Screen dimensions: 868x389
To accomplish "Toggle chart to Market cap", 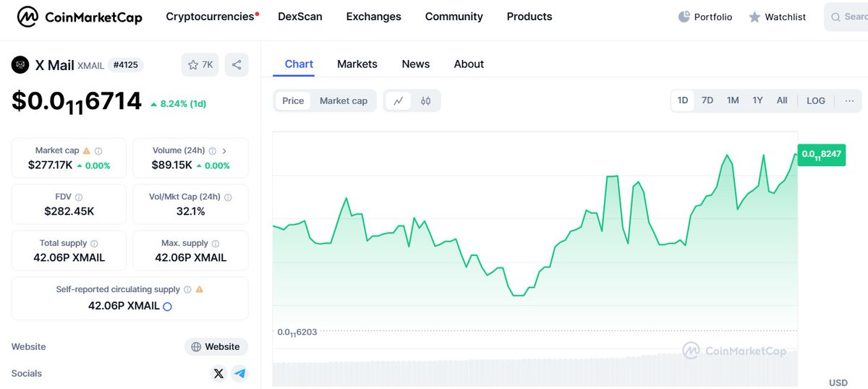I will [x=344, y=101].
